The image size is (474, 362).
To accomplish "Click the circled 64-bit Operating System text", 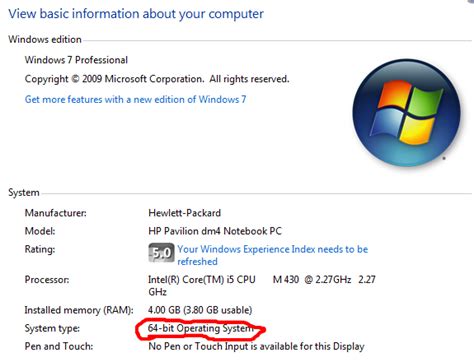I will [201, 328].
